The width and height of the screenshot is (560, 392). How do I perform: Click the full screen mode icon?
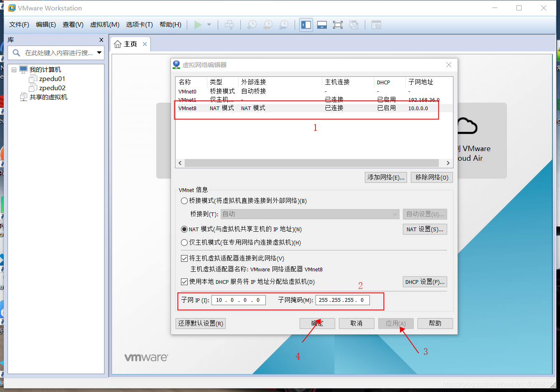click(x=338, y=25)
